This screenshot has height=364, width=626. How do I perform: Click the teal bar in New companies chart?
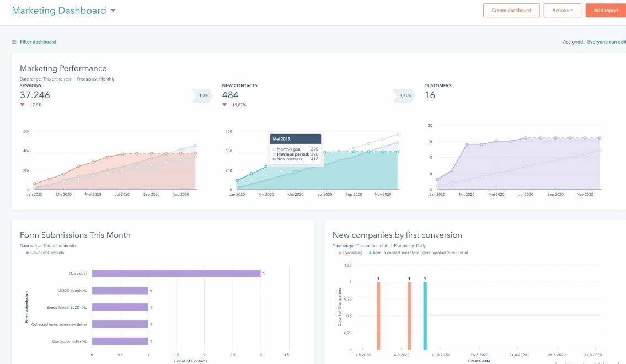click(425, 315)
